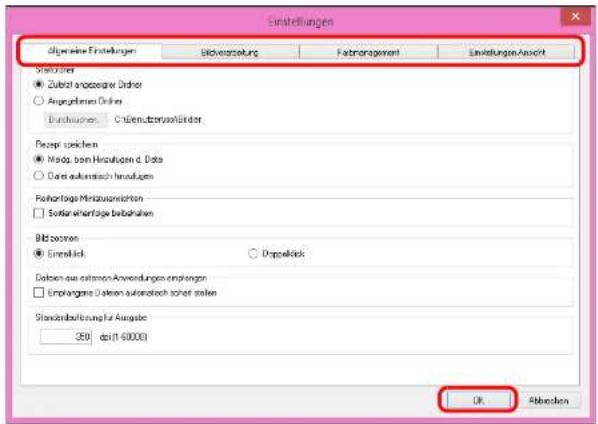Close the Einstellungen dialog window
This screenshot has width=598, height=424.
pos(575,17)
